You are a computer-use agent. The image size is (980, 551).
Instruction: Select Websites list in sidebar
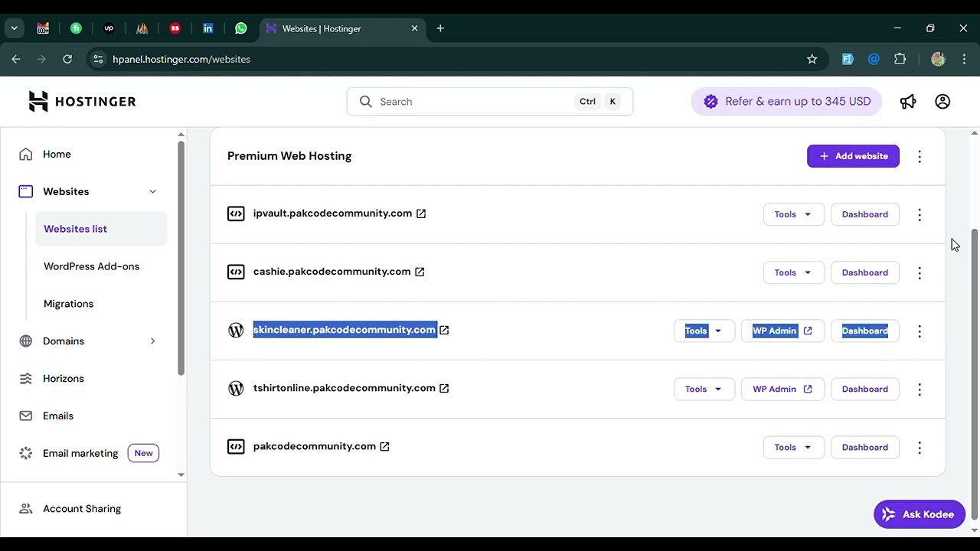101,229
